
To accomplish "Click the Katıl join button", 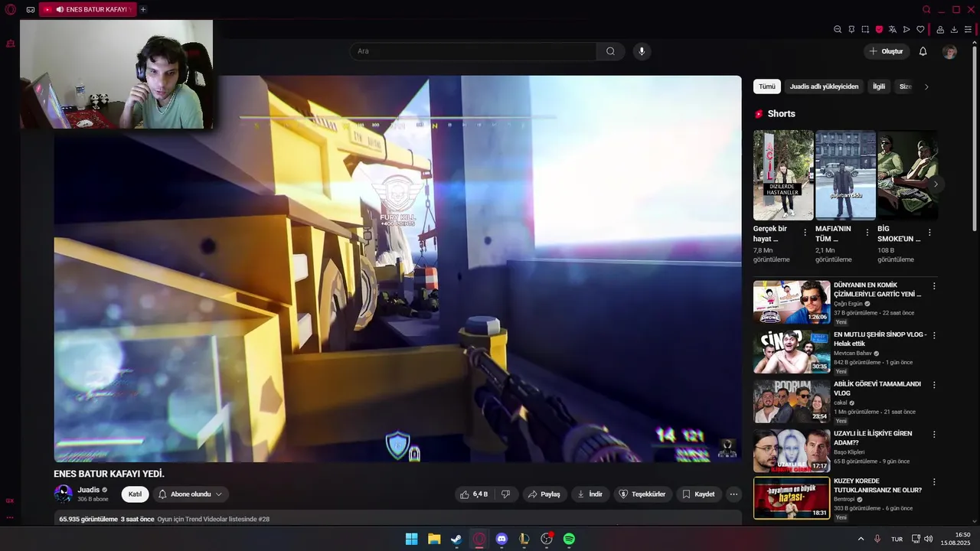I will pos(135,494).
